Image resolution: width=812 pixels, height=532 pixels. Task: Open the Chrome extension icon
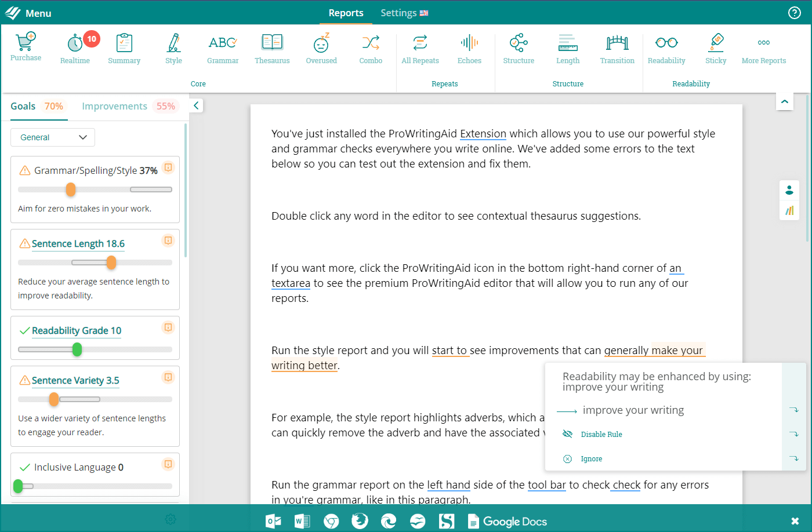click(331, 521)
